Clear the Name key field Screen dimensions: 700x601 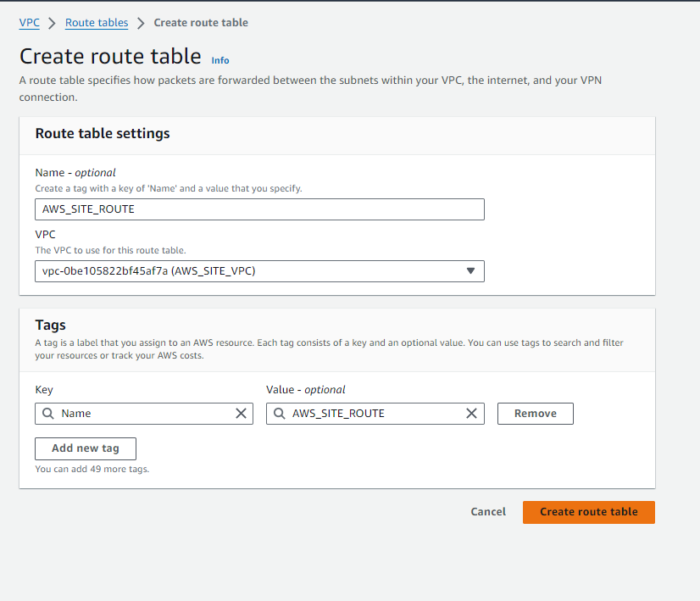[241, 414]
